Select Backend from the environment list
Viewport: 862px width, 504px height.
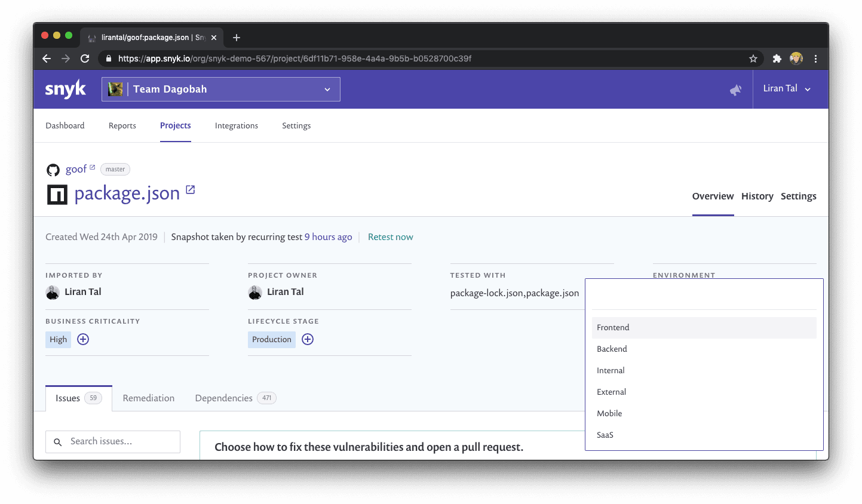(x=704, y=349)
